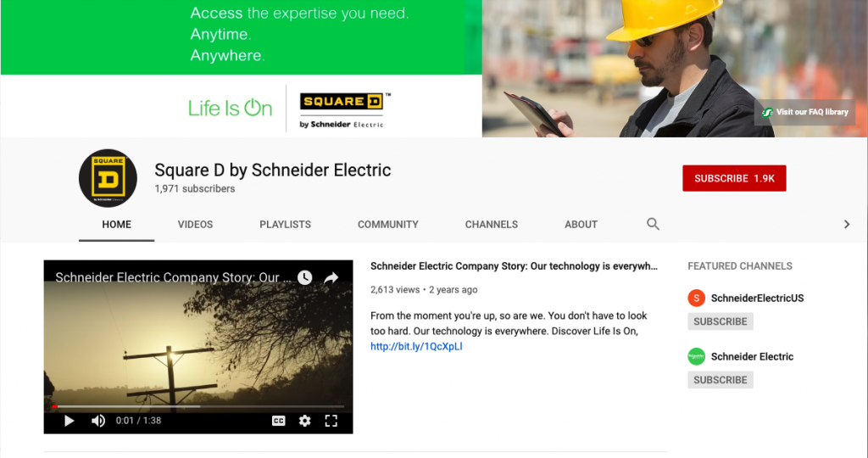Click the 2,613 views text

[395, 289]
